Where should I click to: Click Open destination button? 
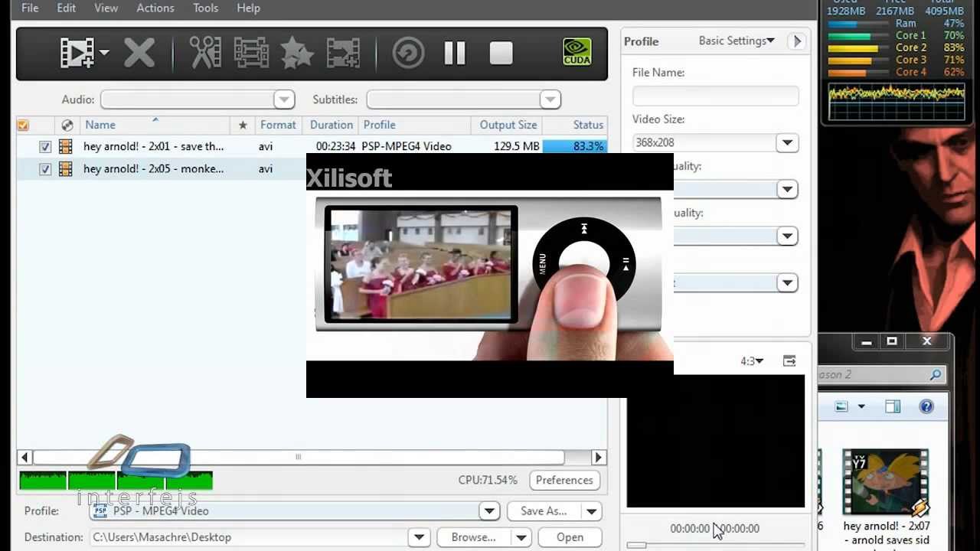click(570, 537)
